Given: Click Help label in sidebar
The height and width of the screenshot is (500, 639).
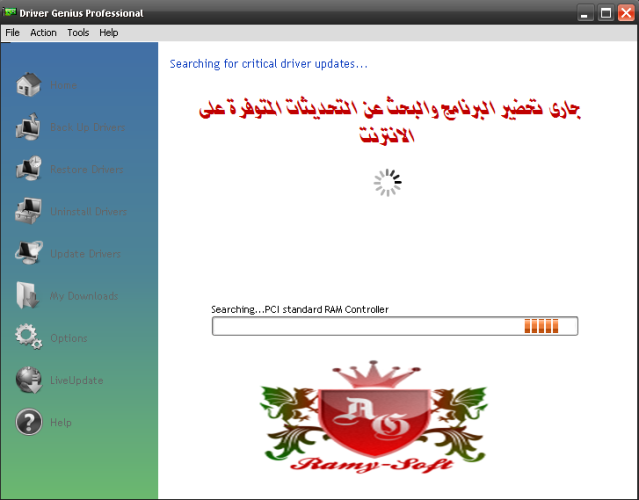Looking at the screenshot, I should tap(61, 423).
